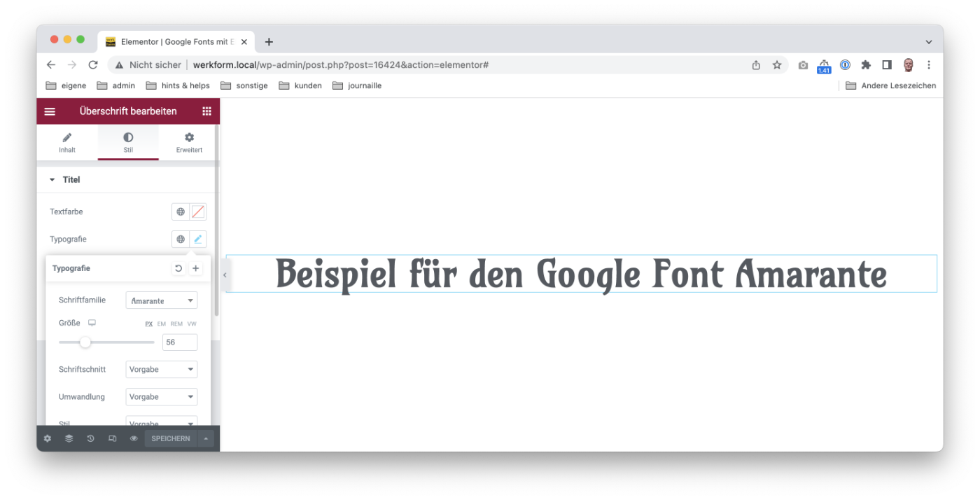
Task: Click the 'Nicht sicher' security warning
Action: coord(148,65)
